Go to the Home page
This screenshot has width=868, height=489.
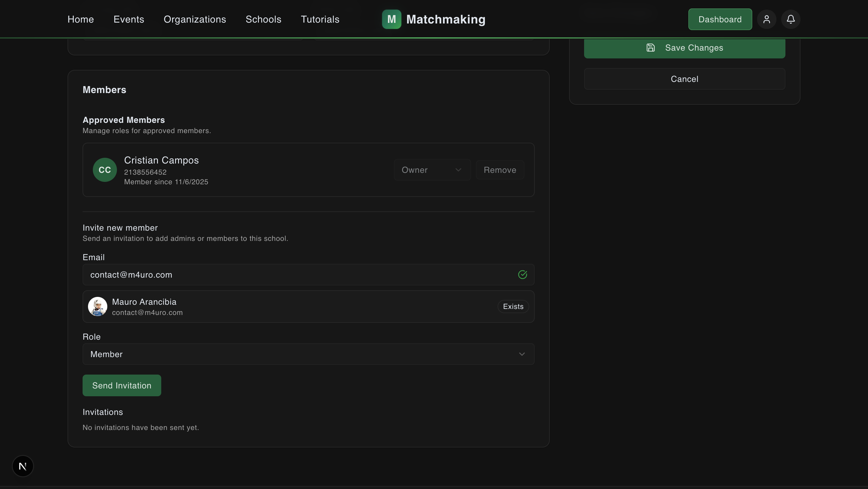tap(80, 19)
